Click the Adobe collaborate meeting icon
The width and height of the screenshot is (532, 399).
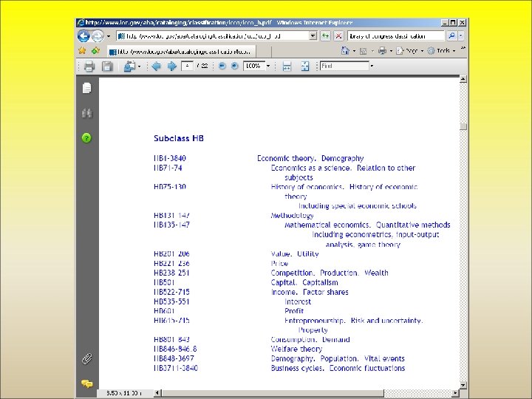[x=129, y=66]
